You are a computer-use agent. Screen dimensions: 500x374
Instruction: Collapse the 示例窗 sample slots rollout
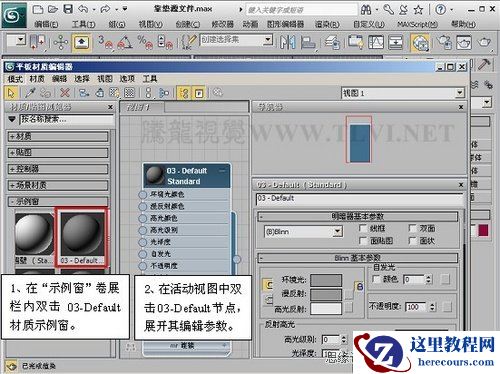click(58, 202)
